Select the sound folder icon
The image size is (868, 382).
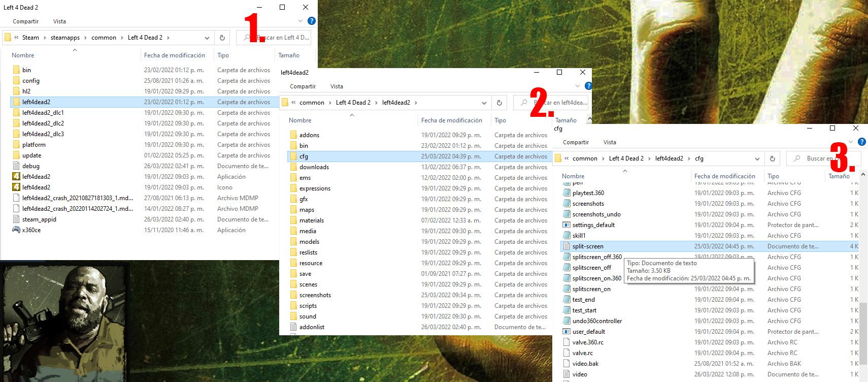click(293, 316)
